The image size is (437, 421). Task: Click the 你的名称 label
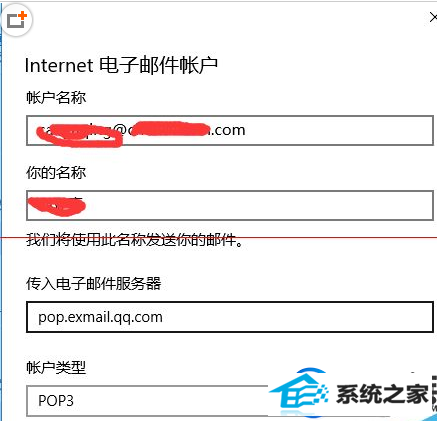point(56,173)
